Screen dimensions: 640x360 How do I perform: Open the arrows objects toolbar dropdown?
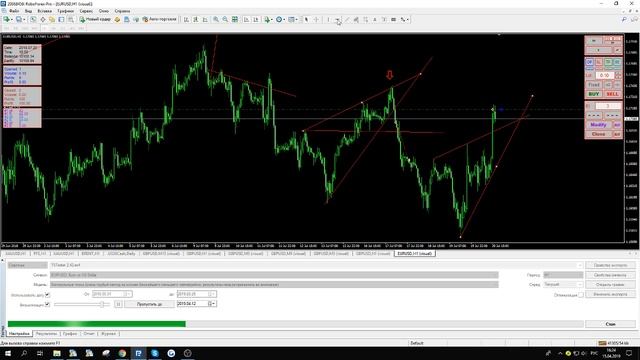404,19
